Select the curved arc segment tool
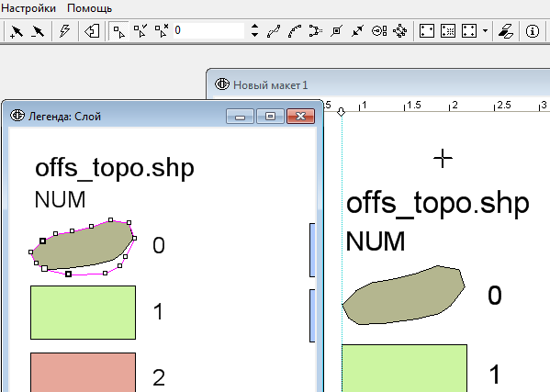Screen dimensions: 550x392 point(295,31)
